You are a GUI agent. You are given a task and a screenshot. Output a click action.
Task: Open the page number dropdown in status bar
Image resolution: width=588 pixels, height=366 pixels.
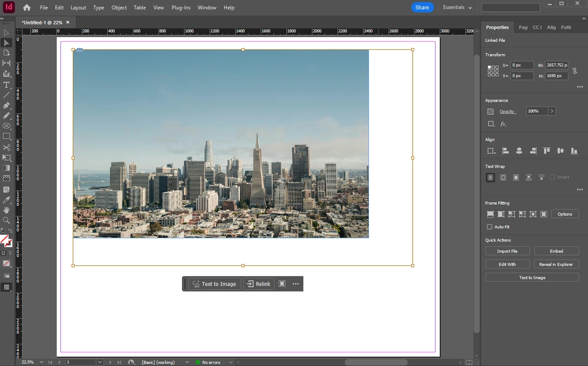click(x=100, y=362)
